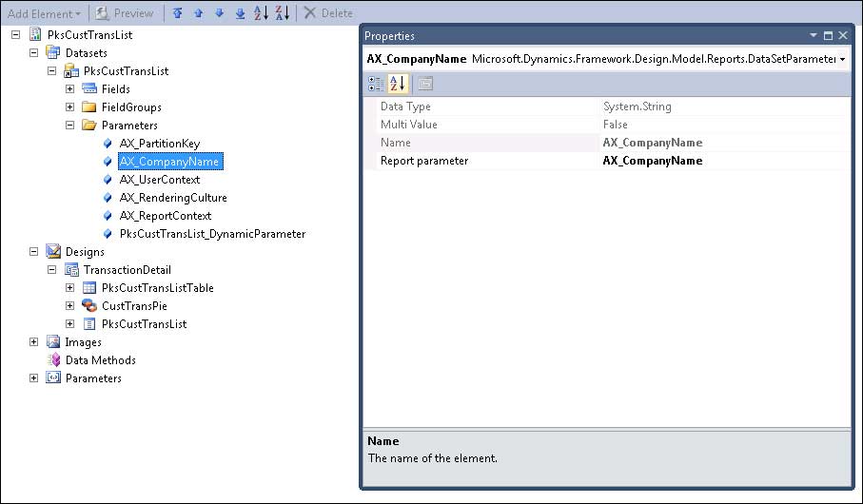Image resolution: width=863 pixels, height=504 pixels.
Task: Click the open Parameters folder icon
Action: pyautogui.click(x=89, y=126)
